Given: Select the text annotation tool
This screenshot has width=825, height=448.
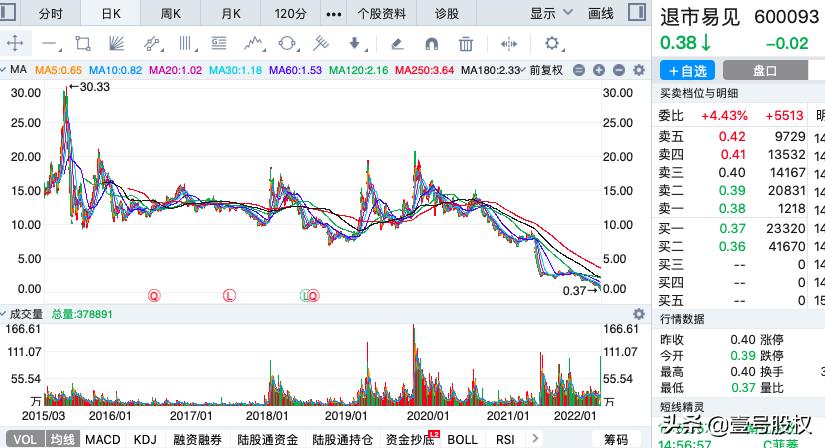Looking at the screenshot, I should pos(219,43).
